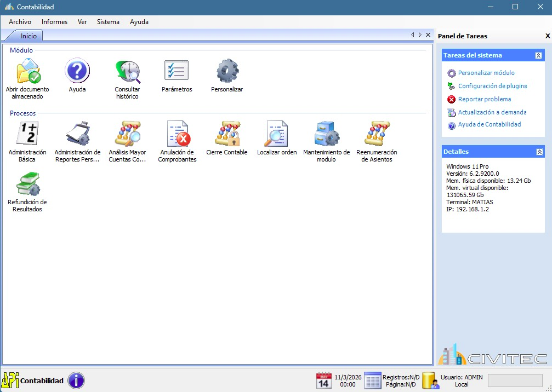Click the Versión: 6.2.9200.0 text

473,174
